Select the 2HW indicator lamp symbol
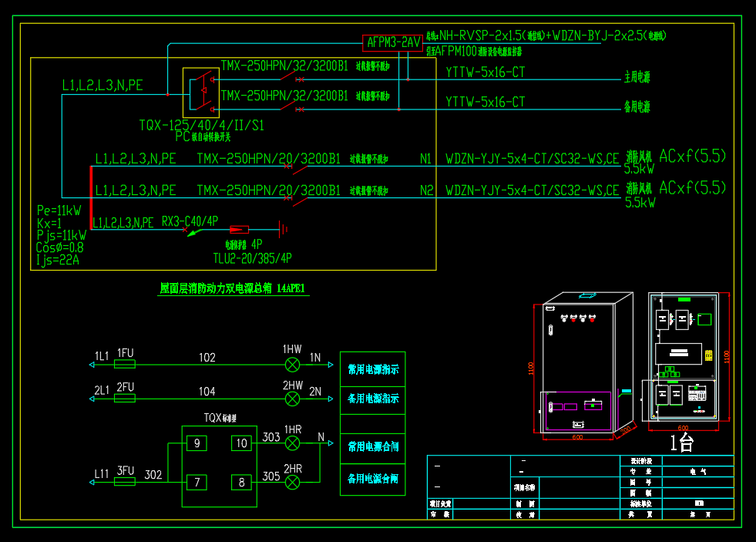Screen dimensions: 756x542 (x=292, y=399)
